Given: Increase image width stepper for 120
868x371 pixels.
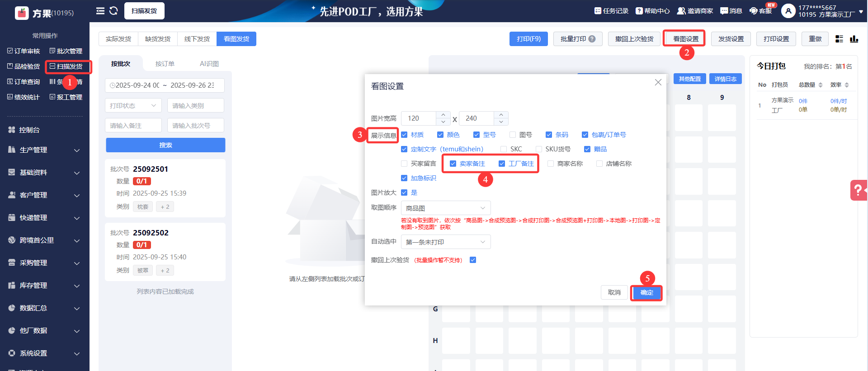Looking at the screenshot, I should (443, 115).
